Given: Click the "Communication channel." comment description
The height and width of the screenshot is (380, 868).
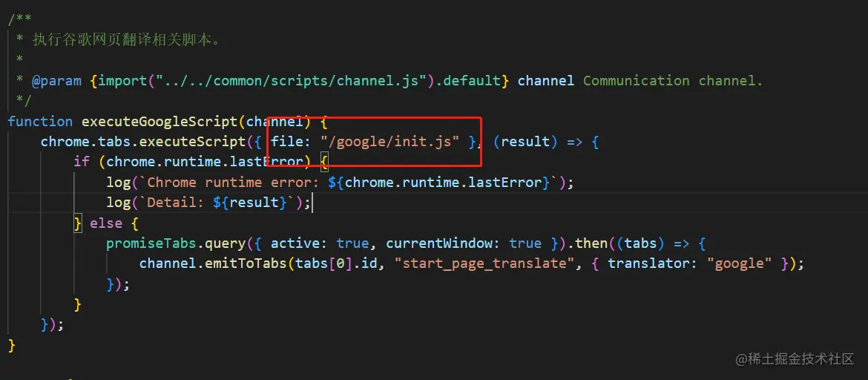Looking at the screenshot, I should click(673, 81).
